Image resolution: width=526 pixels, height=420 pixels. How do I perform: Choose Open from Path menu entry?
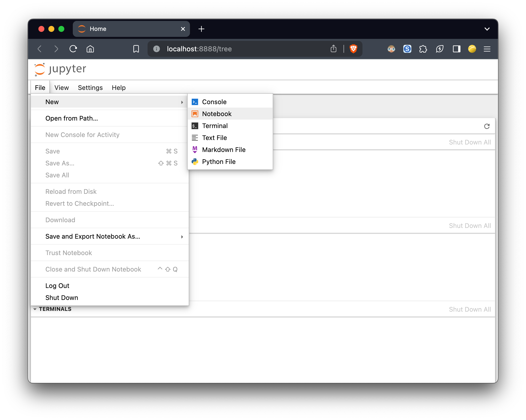(x=72, y=118)
